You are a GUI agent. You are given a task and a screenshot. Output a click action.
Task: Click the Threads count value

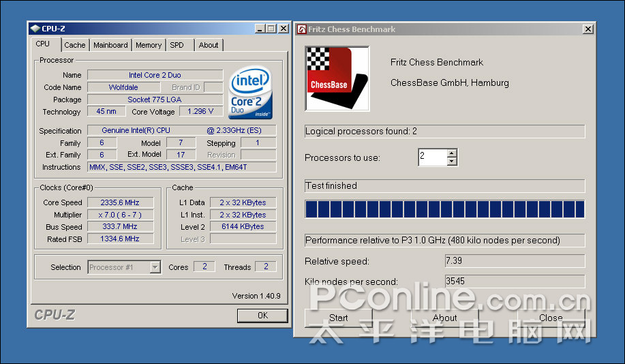click(266, 267)
